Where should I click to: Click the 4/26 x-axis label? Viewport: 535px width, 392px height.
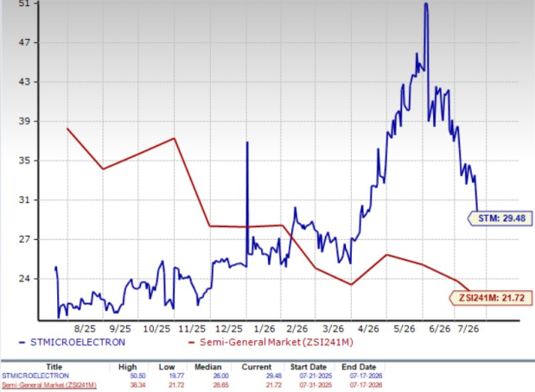(x=368, y=329)
